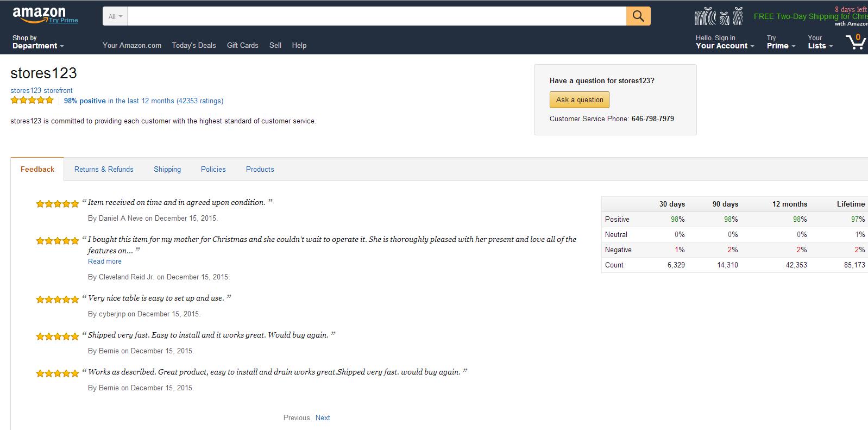Open the All search category dropdown
Screen dimensions: 868x430
tap(115, 16)
